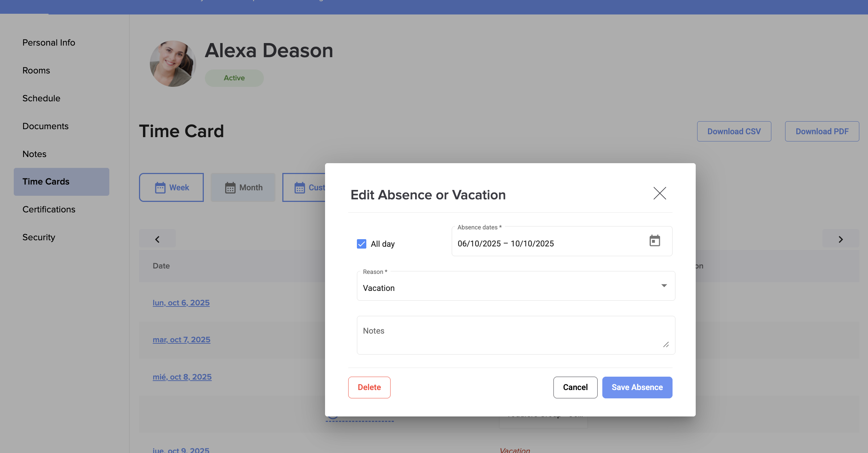Open the absence dates calendar picker icon
The height and width of the screenshot is (453, 868).
coord(654,241)
